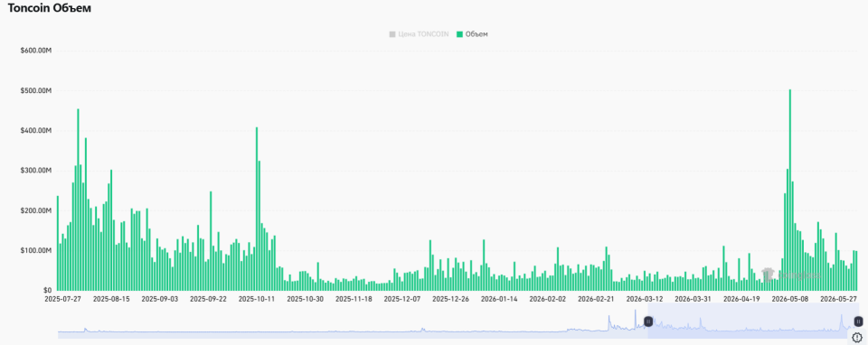
Task: Click the 2025-11-18 date label
Action: [x=354, y=299]
